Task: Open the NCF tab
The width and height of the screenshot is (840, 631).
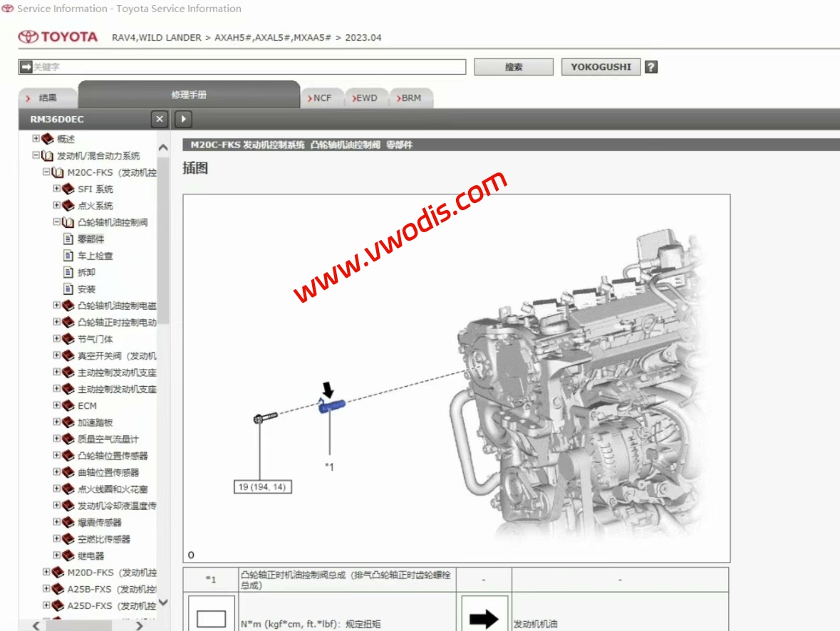Action: [x=322, y=97]
